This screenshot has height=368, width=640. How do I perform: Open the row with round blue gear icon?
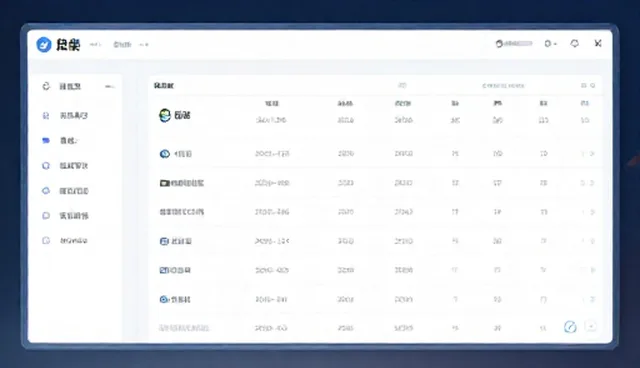(x=376, y=299)
